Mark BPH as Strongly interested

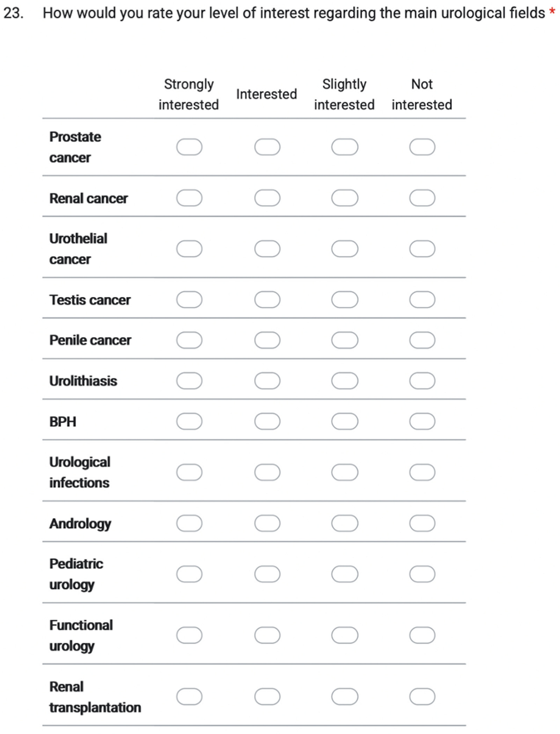pyautogui.click(x=189, y=421)
